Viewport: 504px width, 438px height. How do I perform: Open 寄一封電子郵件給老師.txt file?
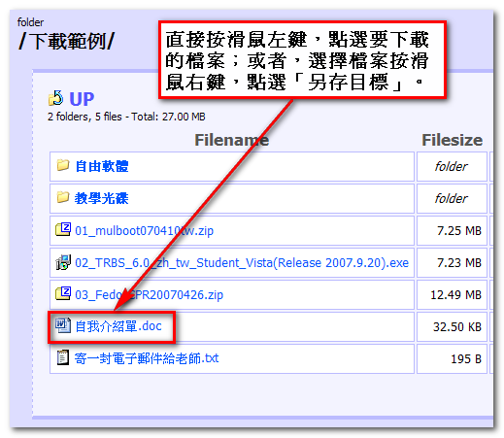pyautogui.click(x=147, y=358)
